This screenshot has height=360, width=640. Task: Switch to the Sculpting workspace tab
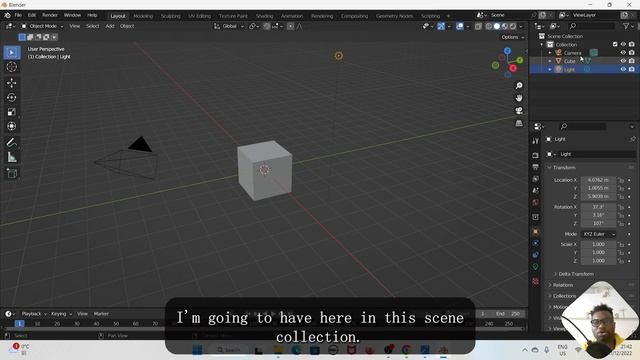click(171, 16)
